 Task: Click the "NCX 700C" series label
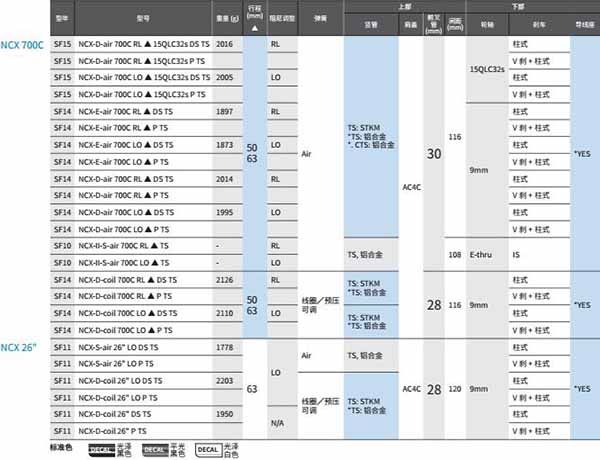pyautogui.click(x=22, y=45)
